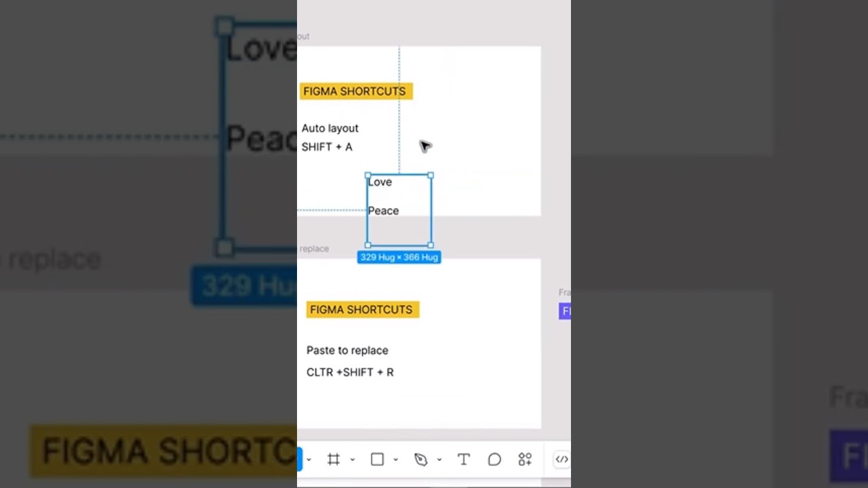Click the lower FIGMA SHORTCUTS yellow label
This screenshot has height=488, width=868.
coord(363,309)
